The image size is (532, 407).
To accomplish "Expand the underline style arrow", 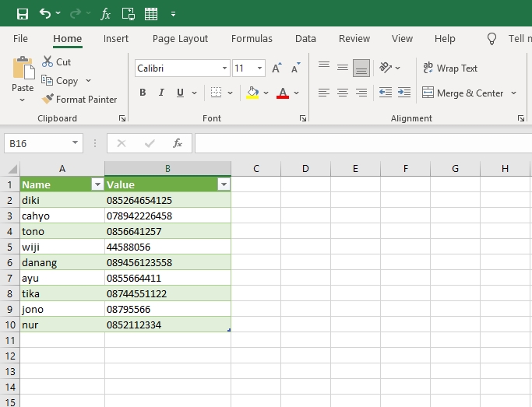I will pos(194,93).
